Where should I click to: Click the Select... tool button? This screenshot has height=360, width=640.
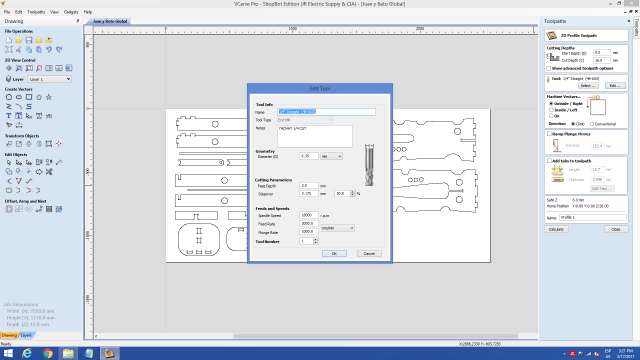point(588,86)
